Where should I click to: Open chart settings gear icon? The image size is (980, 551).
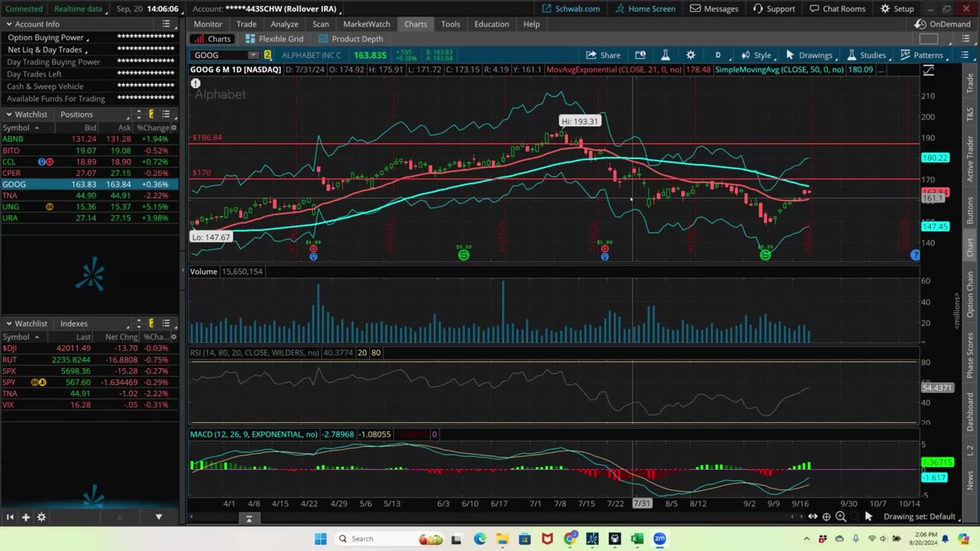pos(691,55)
